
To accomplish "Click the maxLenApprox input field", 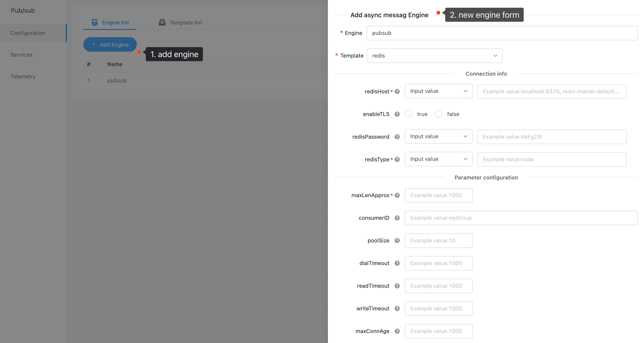I will pos(438,195).
